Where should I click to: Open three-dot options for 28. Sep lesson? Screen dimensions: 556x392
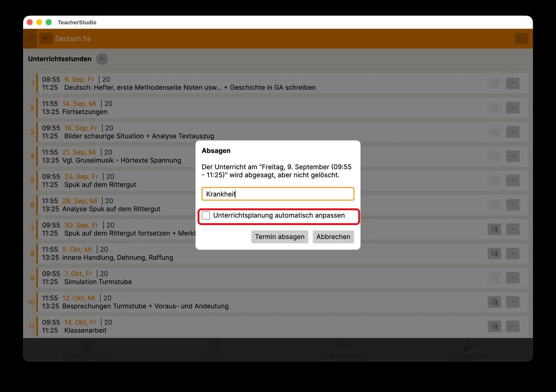coord(512,205)
